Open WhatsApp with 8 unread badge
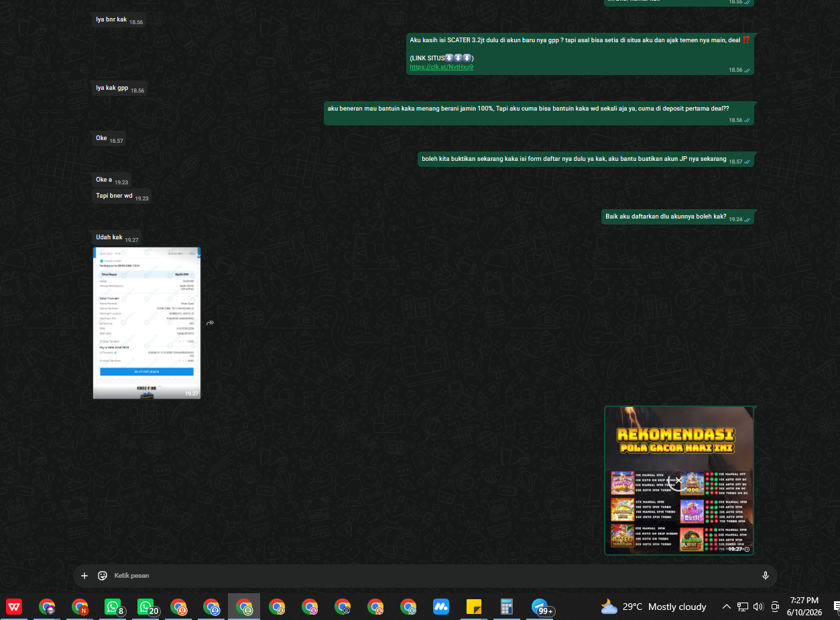Image resolution: width=840 pixels, height=620 pixels. [x=115, y=607]
